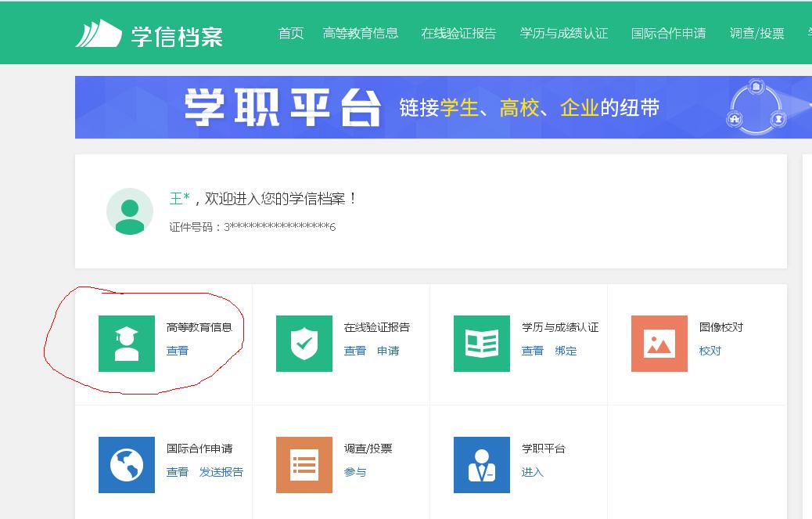The image size is (812, 519).
Task: Click the shield checkmark 在线验证报告 icon
Action: point(304,344)
